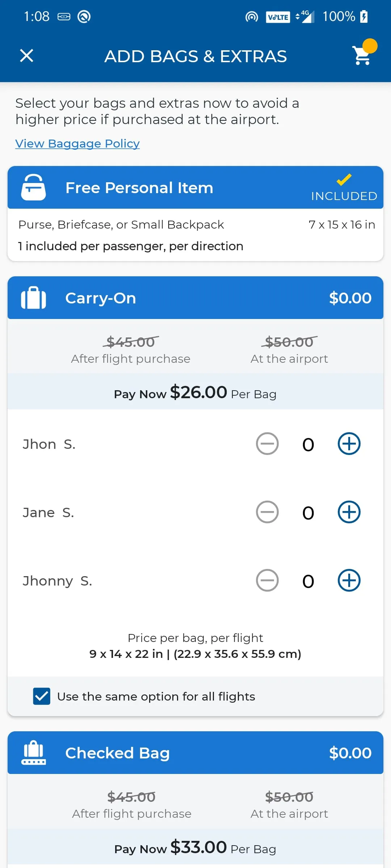Uncheck Use the same option for all flights
Screen dimensions: 391x868
pyautogui.click(x=42, y=696)
